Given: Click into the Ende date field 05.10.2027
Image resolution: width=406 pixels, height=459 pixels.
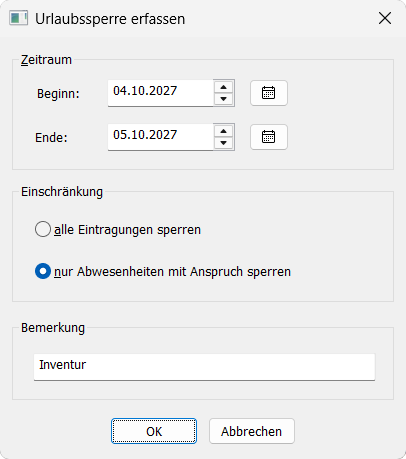Looking at the screenshot, I should [160, 137].
